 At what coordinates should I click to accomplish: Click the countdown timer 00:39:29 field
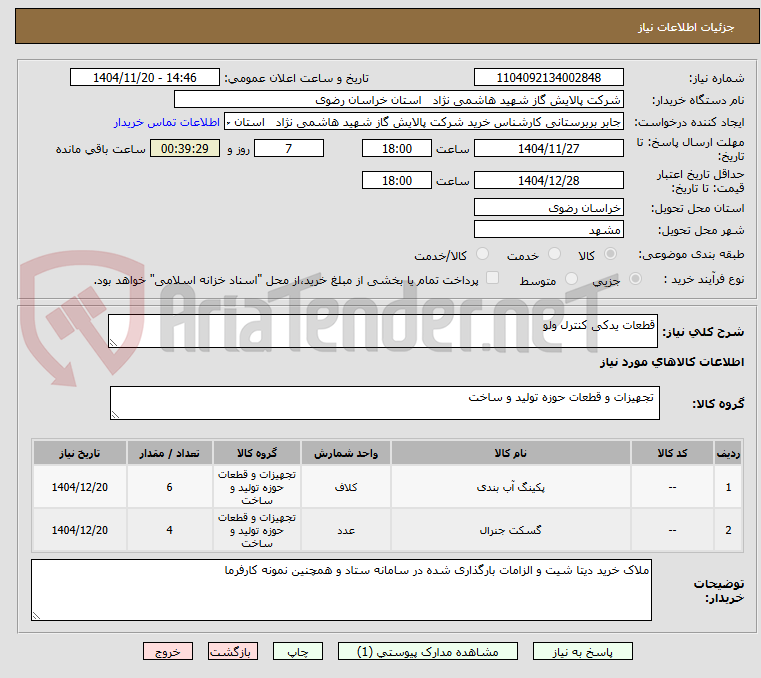click(x=185, y=149)
